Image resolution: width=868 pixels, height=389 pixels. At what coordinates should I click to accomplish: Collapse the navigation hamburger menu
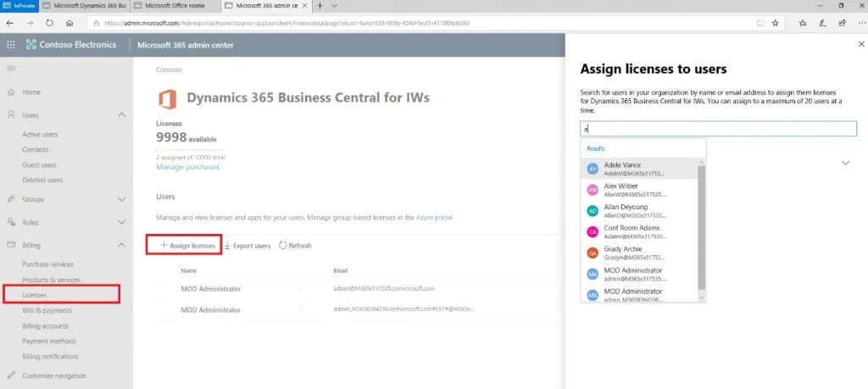10,69
